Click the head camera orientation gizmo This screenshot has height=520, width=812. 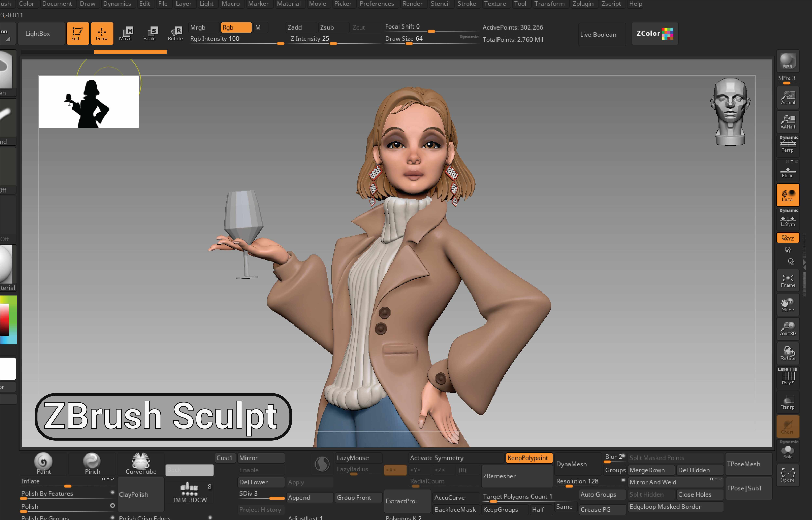[730, 111]
